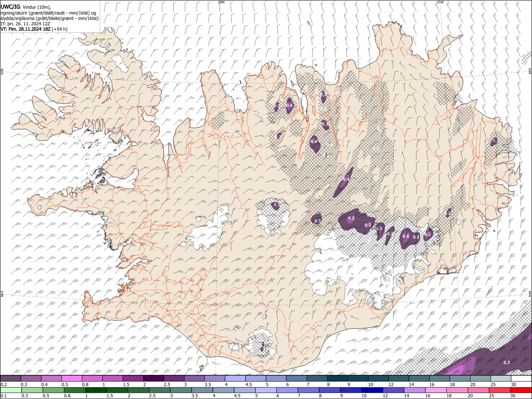
Task: Click the UWC/IG title text
Action: click(x=10, y=7)
